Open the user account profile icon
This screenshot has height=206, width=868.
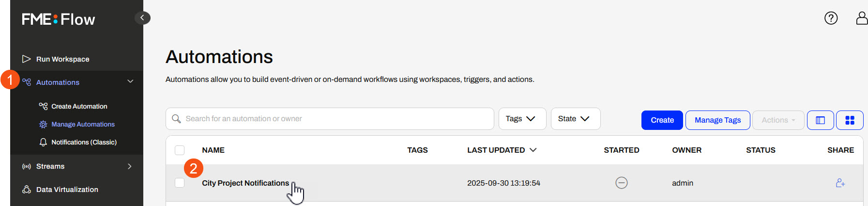point(861,18)
